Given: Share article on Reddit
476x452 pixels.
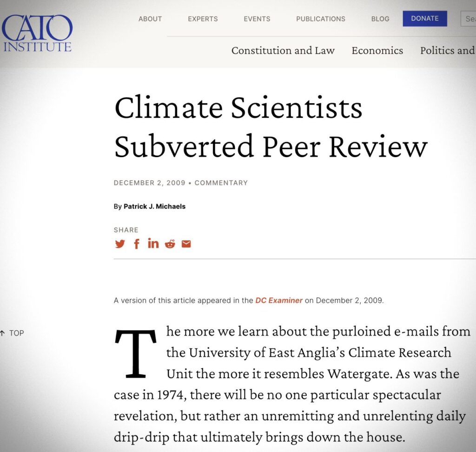Looking at the screenshot, I should click(170, 244).
